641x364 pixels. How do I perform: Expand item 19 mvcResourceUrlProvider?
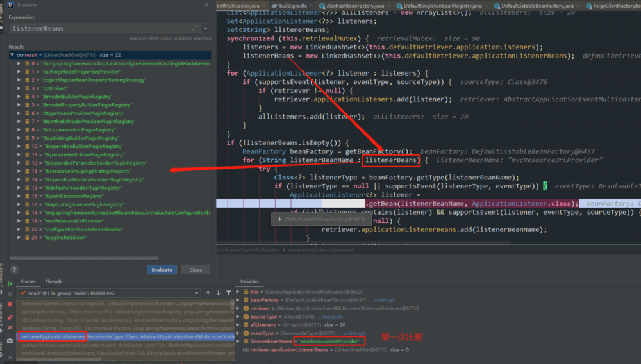(x=20, y=220)
